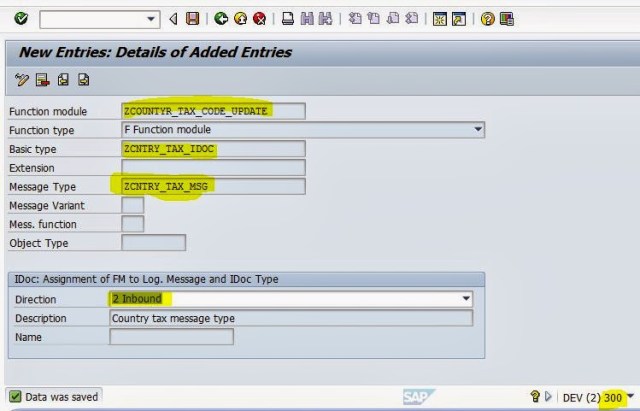Click the status bar triangle expander
Image resolution: width=640 pixels, height=411 pixels.
coord(548,396)
